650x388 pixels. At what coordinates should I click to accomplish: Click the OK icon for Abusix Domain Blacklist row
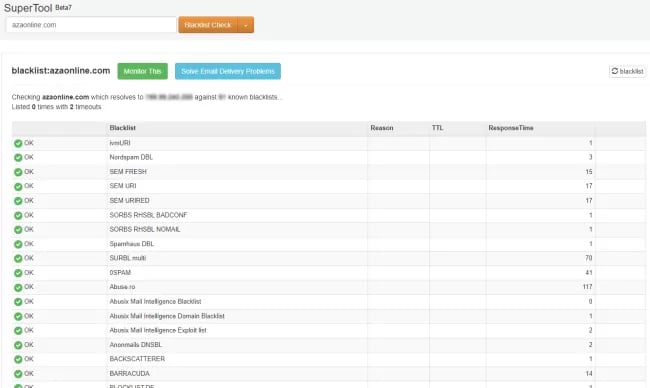[18, 316]
